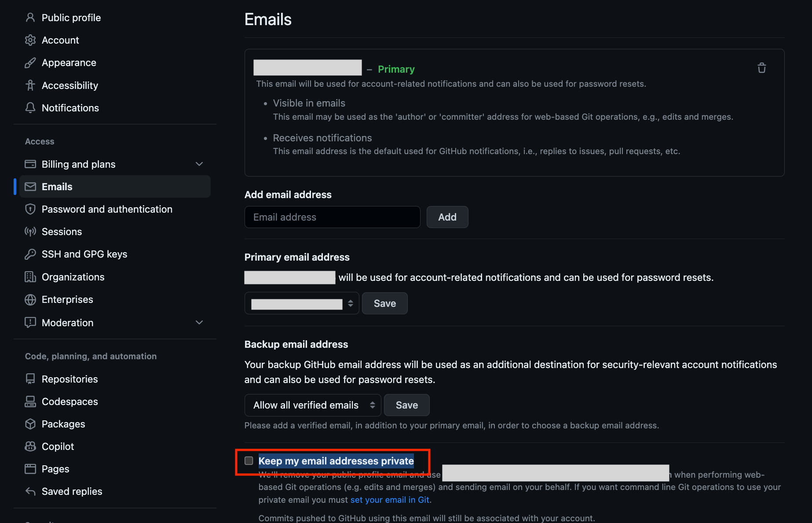Open Accessibility settings
This screenshot has height=523, width=812.
pyautogui.click(x=70, y=85)
